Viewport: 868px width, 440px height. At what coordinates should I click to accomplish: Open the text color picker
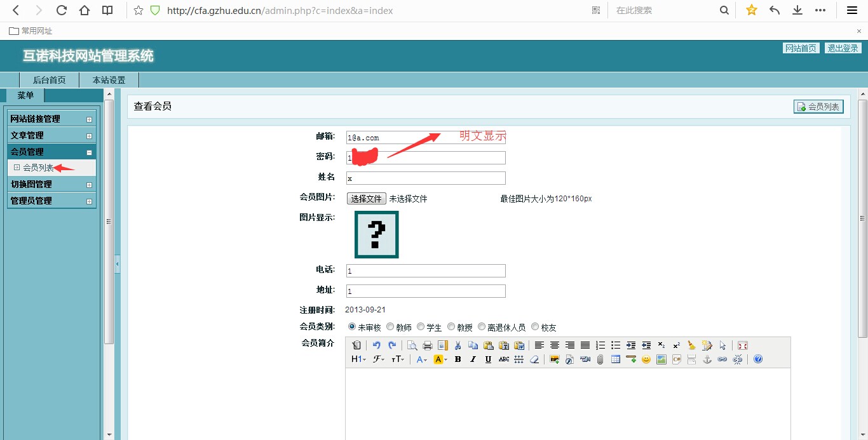(x=422, y=359)
